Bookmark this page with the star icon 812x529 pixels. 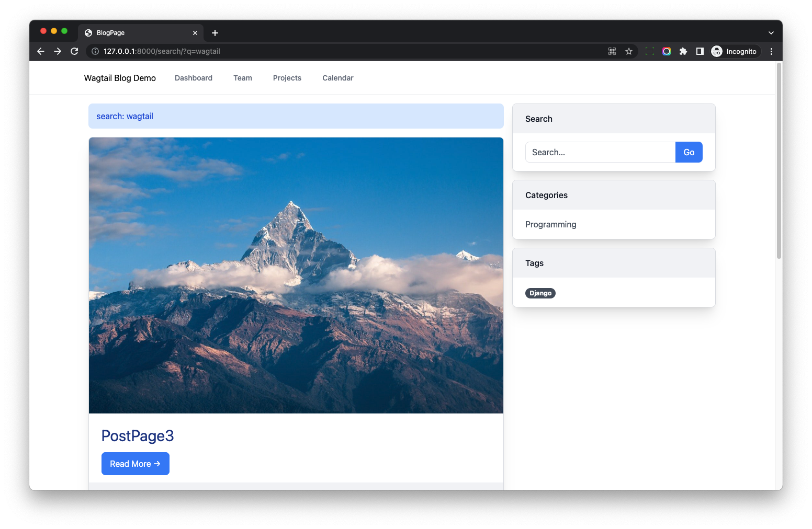click(x=629, y=51)
